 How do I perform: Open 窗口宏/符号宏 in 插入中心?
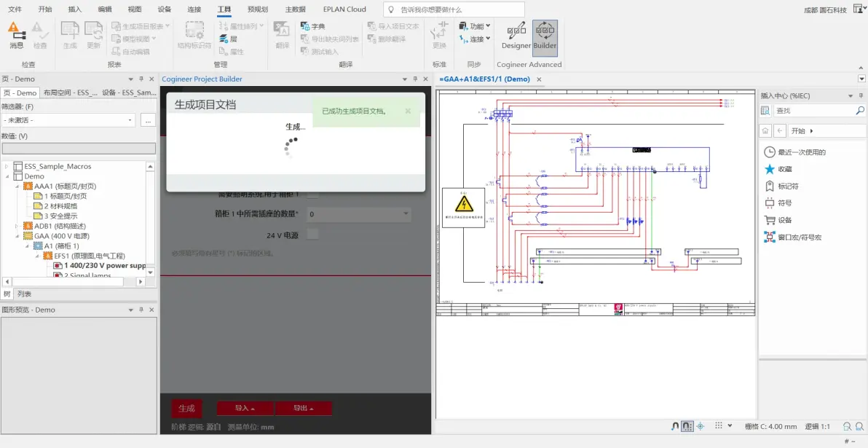click(x=793, y=237)
